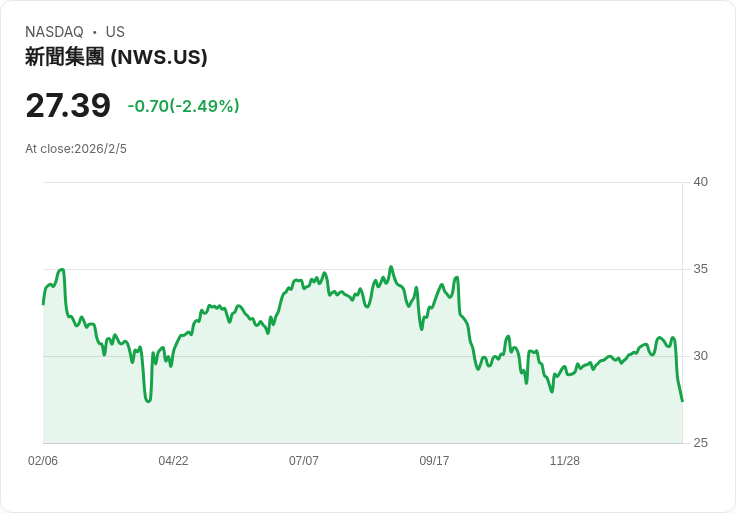Click the highest chart peak after 07/07
736x513 pixels.
[x=391, y=267]
